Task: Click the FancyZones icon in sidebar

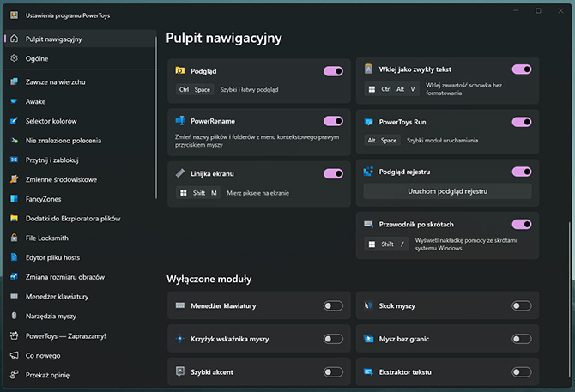Action: point(14,198)
